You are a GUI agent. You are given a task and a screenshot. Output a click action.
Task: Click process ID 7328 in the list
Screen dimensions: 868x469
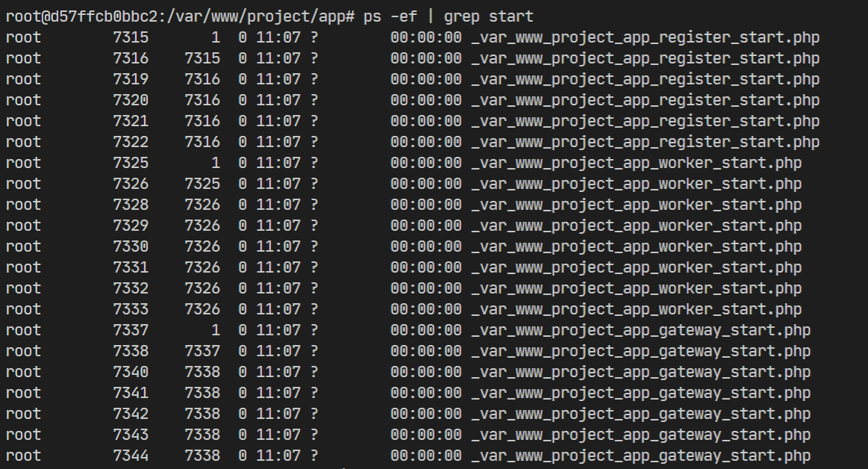coord(131,205)
